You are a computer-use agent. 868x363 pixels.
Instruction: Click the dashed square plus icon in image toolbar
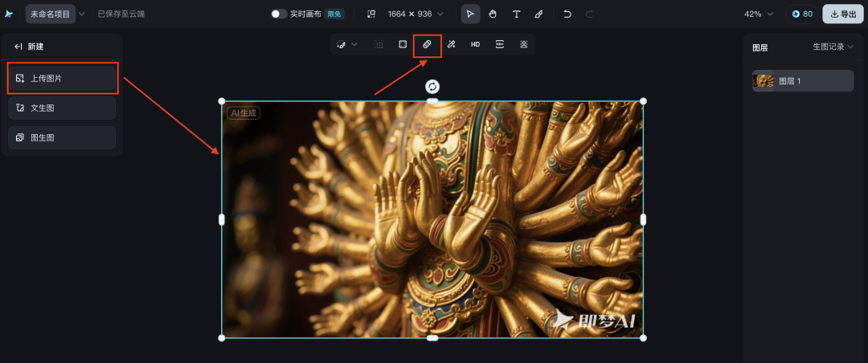click(379, 44)
